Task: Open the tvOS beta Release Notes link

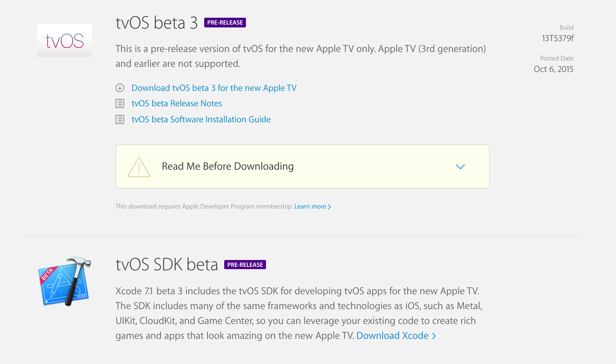Action: click(x=176, y=103)
